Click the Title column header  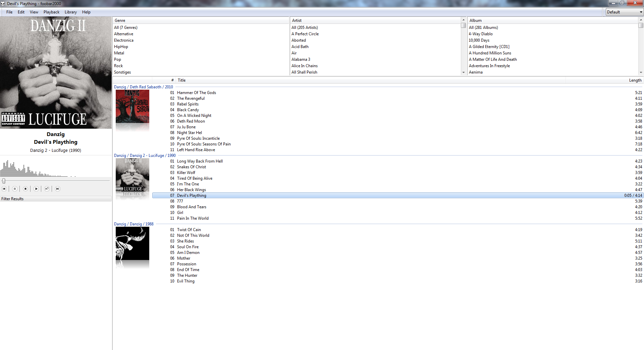click(371, 80)
